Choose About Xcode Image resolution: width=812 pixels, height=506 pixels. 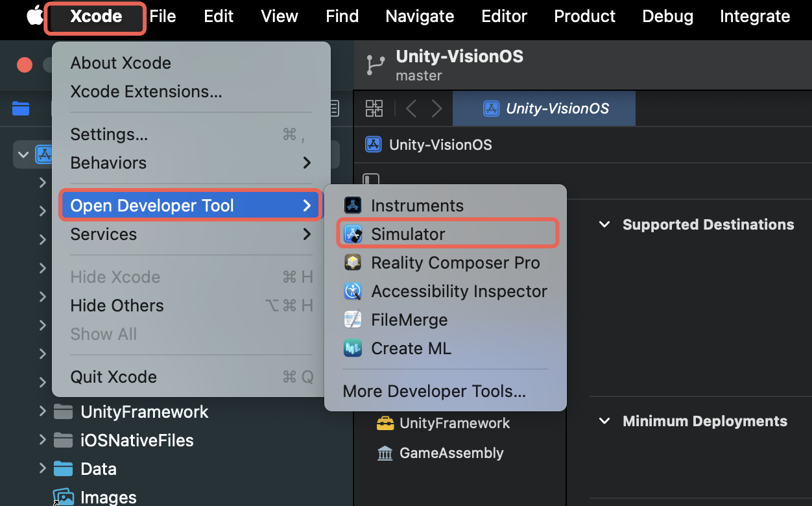pyautogui.click(x=191, y=63)
